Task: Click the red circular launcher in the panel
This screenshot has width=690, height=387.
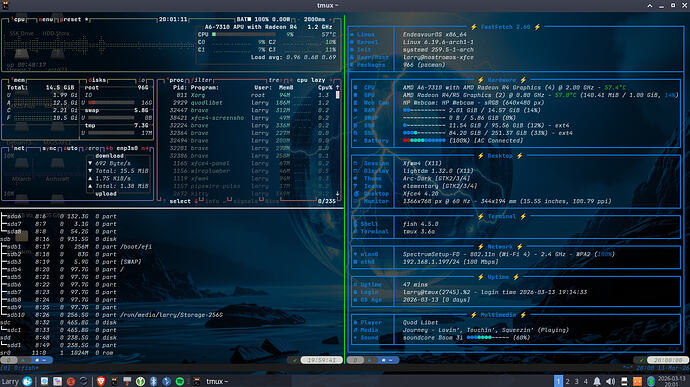Action: coord(70,381)
